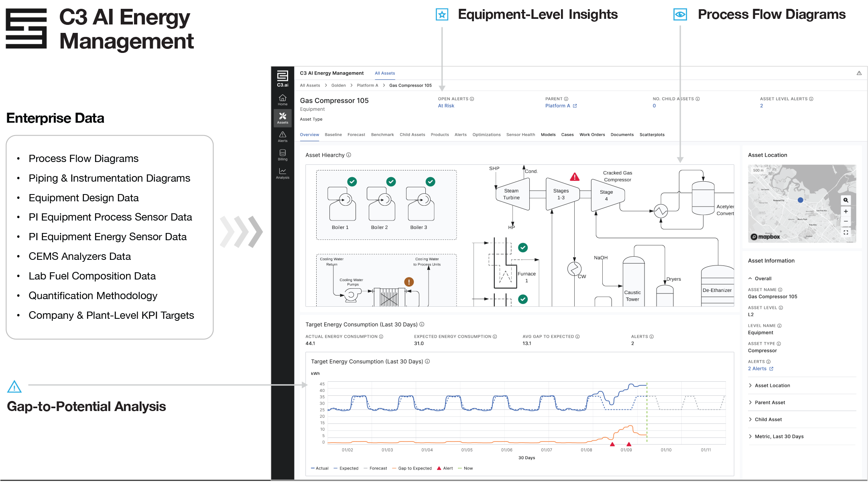Click info icon beside Asset Level Alerts
The image size is (868, 486).
[811, 99]
